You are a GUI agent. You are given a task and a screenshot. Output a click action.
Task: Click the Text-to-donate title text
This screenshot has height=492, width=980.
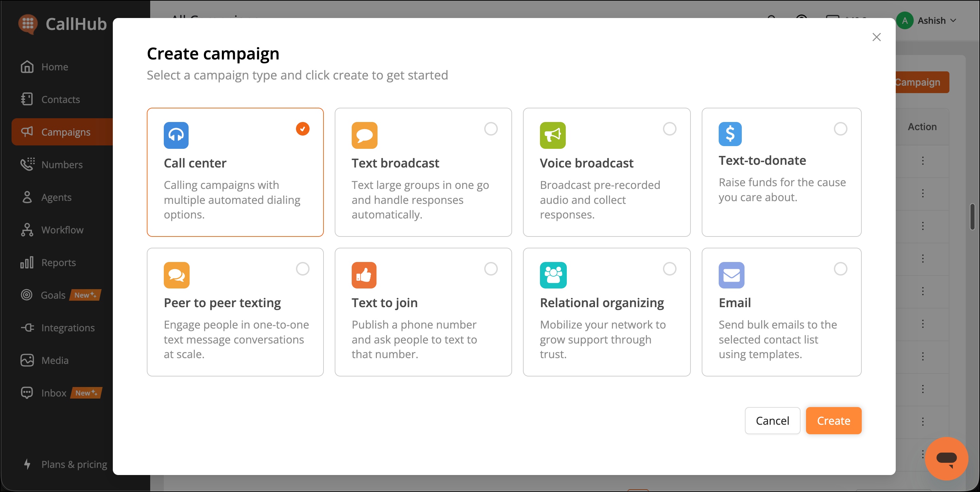[762, 160]
